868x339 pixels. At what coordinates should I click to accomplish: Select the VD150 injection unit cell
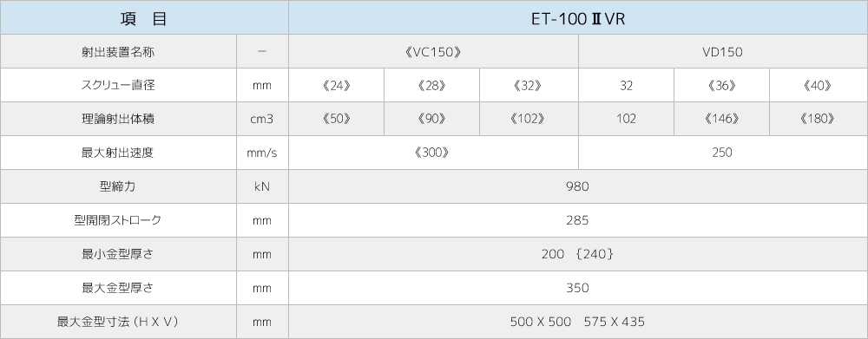click(x=723, y=51)
